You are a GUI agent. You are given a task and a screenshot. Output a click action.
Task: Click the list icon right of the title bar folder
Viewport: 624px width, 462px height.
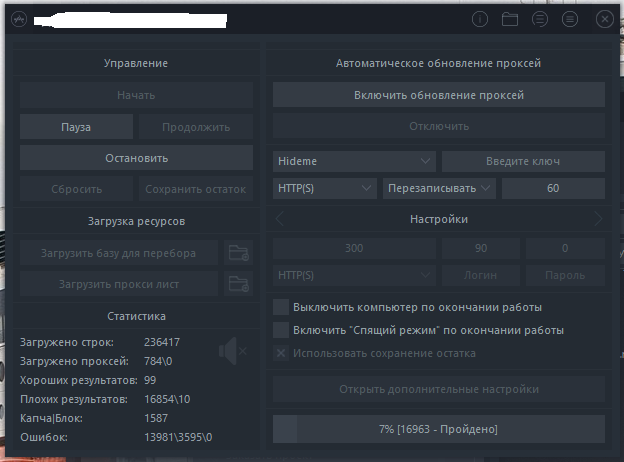pos(539,19)
